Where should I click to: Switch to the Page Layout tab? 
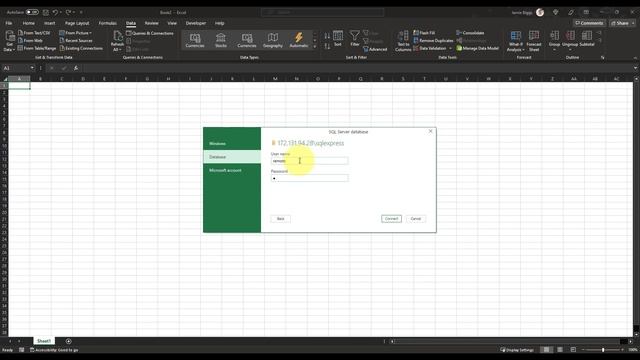click(77, 23)
